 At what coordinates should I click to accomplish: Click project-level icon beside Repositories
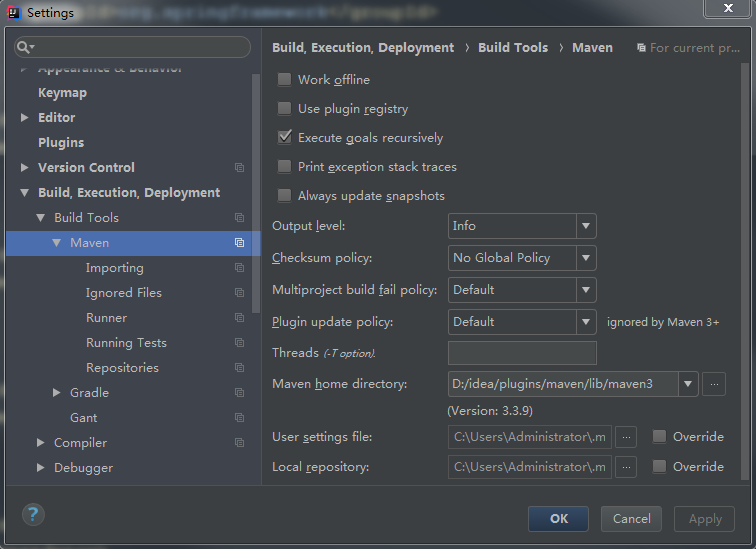click(x=239, y=368)
